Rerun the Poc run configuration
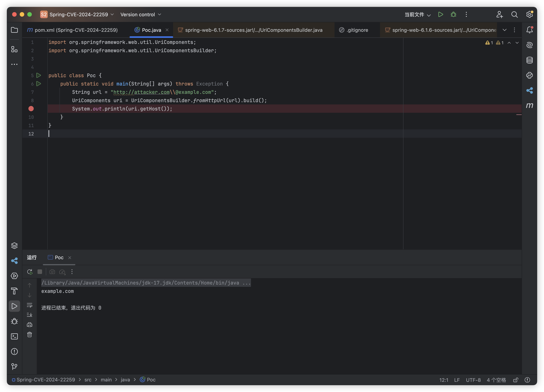This screenshot has width=544, height=392. (30, 272)
